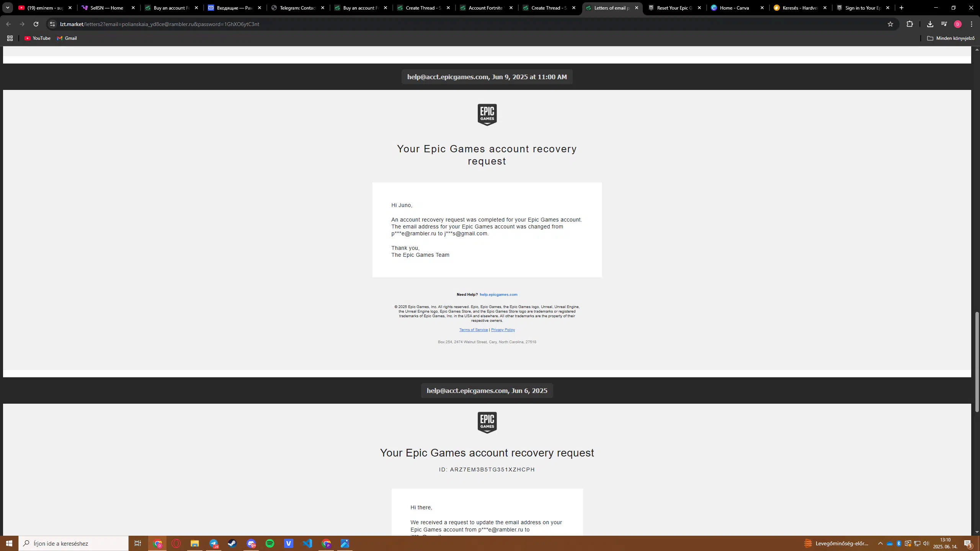Go back to previous page
The image size is (980, 551).
pyautogui.click(x=8, y=24)
